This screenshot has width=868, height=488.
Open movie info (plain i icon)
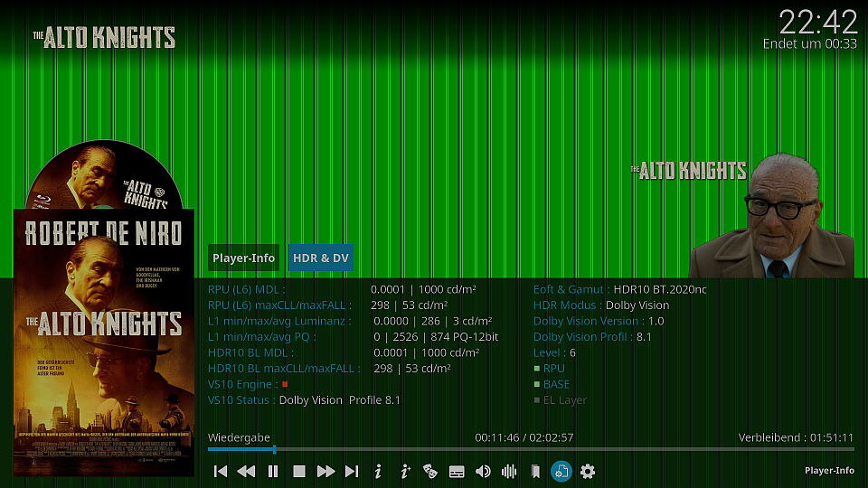378,472
